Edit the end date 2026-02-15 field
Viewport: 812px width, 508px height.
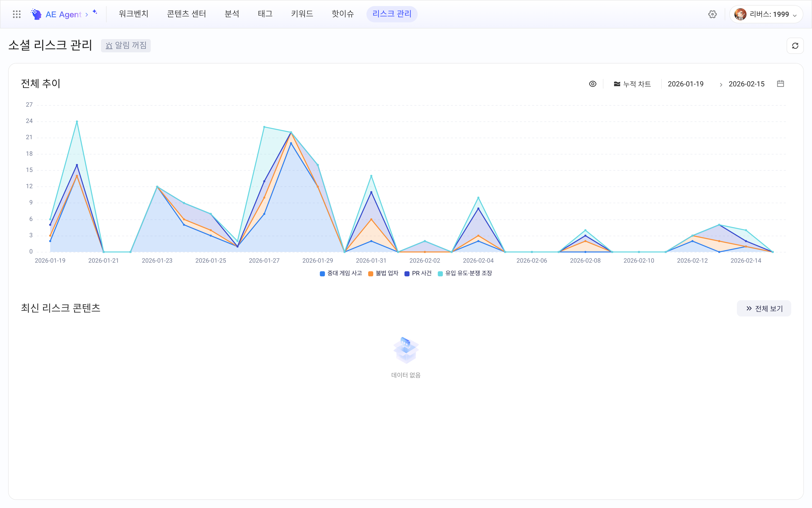click(746, 84)
